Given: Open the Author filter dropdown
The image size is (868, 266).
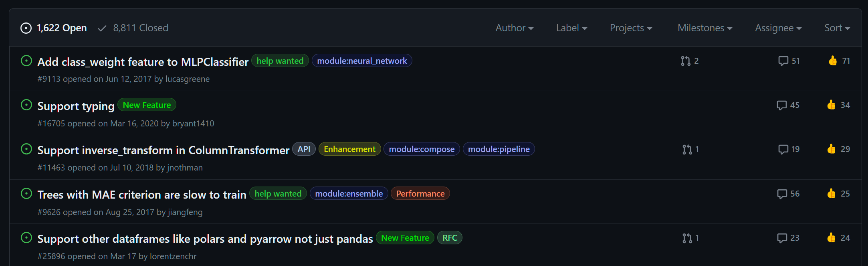Looking at the screenshot, I should point(514,28).
